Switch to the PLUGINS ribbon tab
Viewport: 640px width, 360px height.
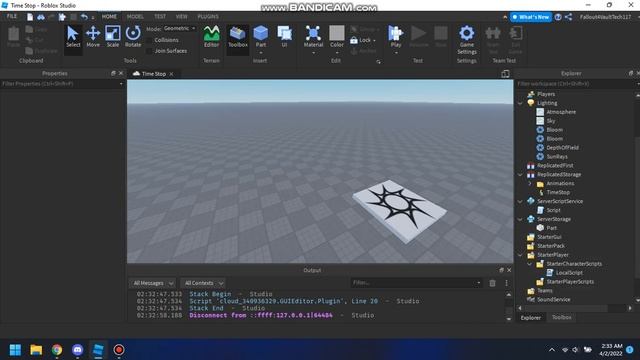[208, 17]
